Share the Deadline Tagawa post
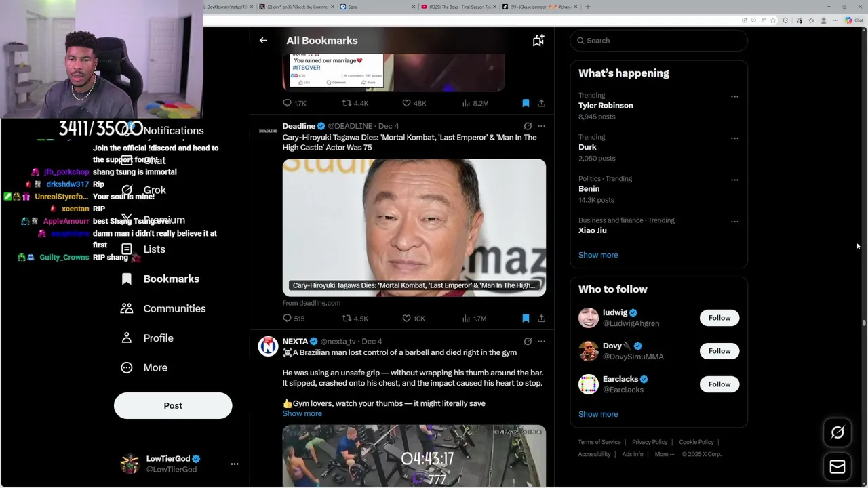Viewport: 868px width, 488px height. (x=541, y=318)
